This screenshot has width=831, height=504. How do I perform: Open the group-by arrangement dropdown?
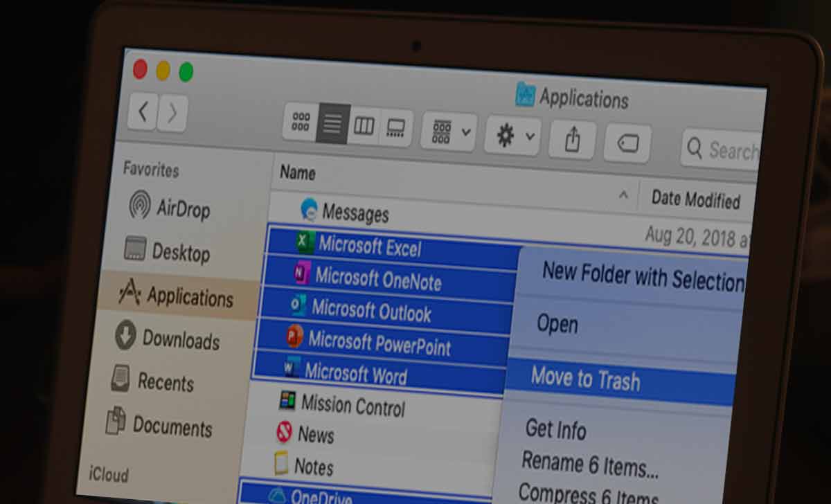449,131
